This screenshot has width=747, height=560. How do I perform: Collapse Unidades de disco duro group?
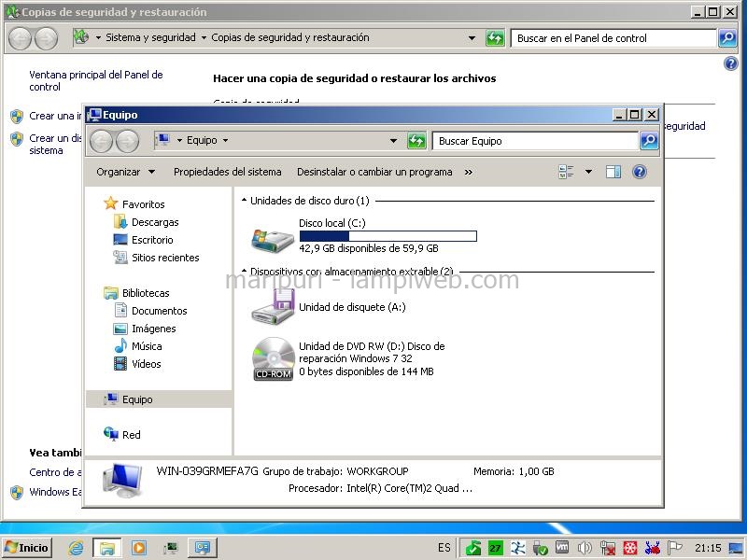[244, 201]
